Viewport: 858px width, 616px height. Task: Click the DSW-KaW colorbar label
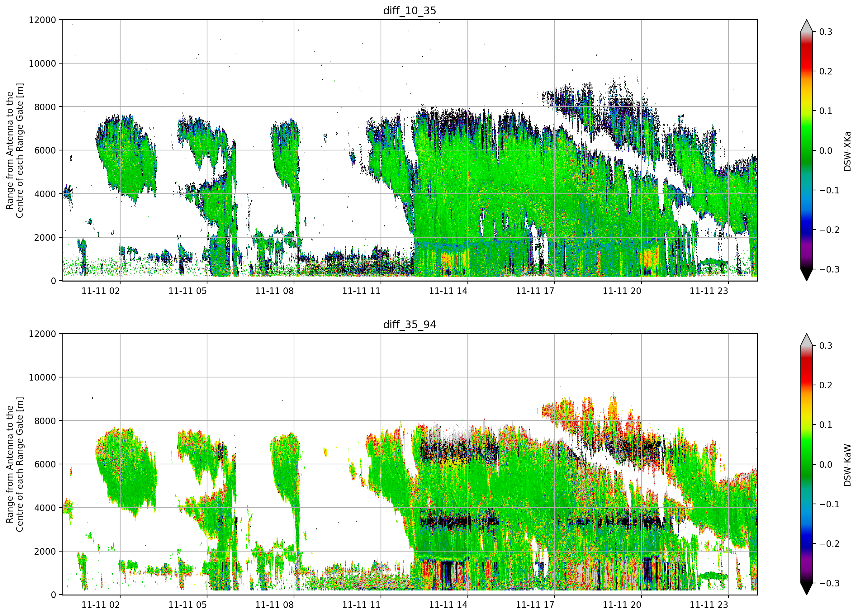(x=847, y=465)
